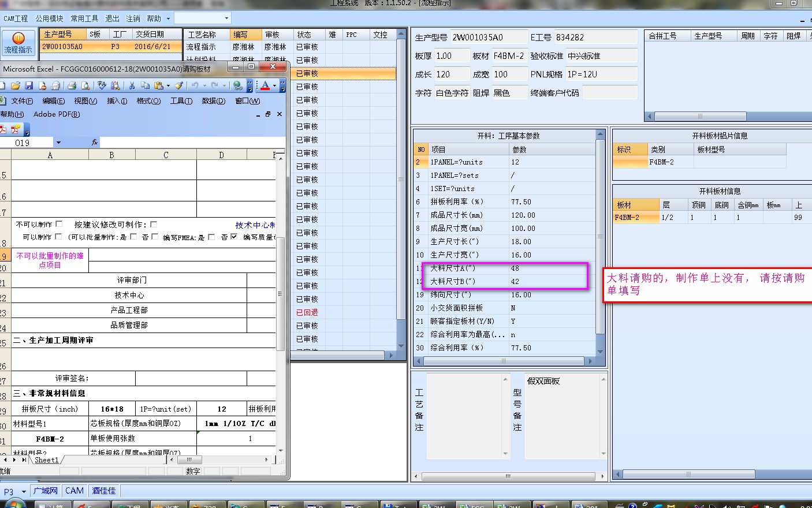The height and width of the screenshot is (508, 812).
Task: Click the red font color A icon
Action: pos(265,86)
